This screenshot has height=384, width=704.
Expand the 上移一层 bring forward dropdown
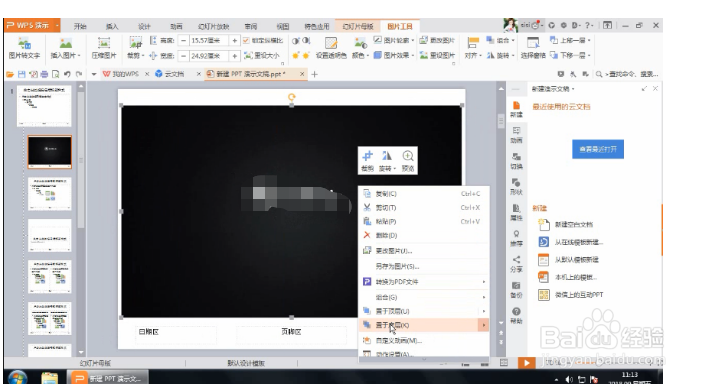(589, 40)
